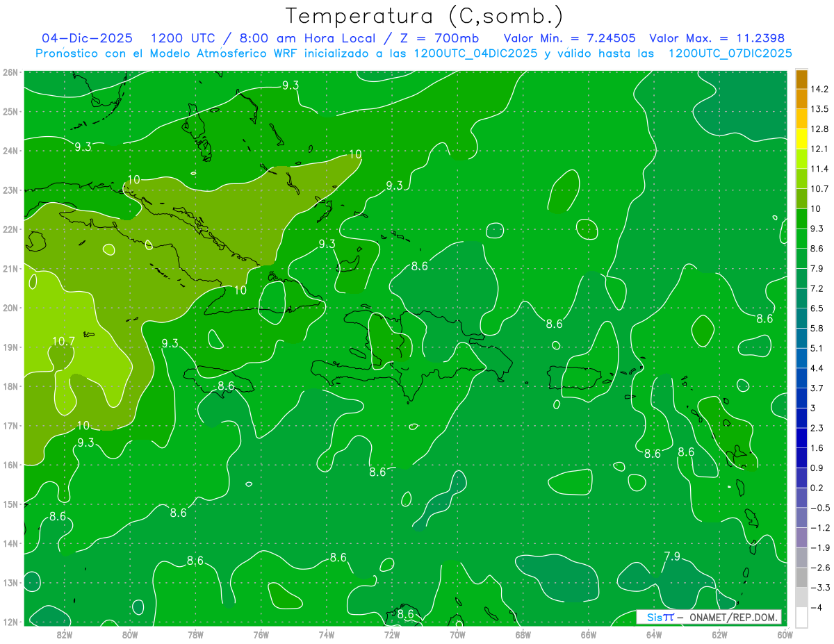This screenshot has width=834, height=644.
Task: Click the "16N" latitude label
Action: coord(10,465)
